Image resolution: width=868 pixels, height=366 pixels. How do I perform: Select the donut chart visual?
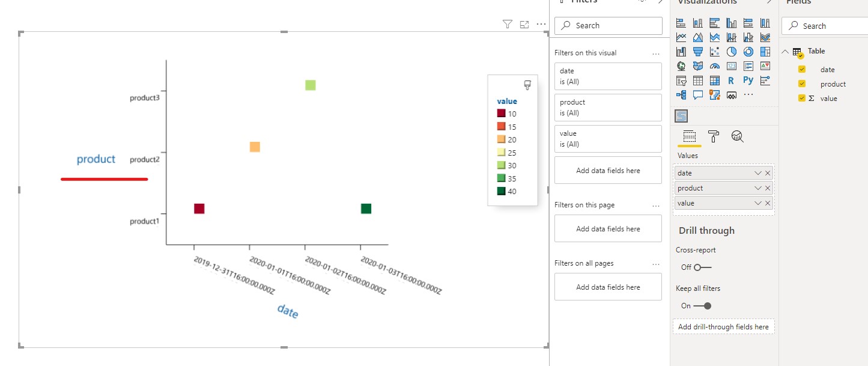point(748,52)
